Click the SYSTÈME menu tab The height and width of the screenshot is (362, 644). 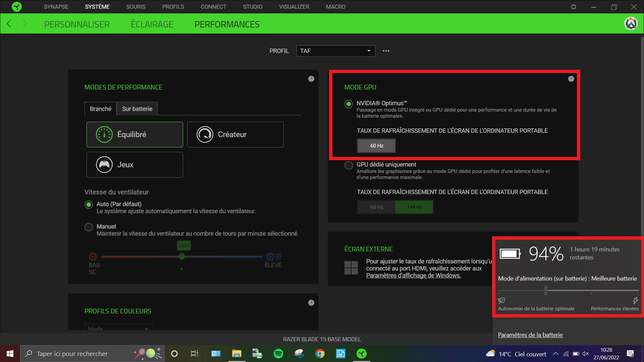click(x=97, y=7)
